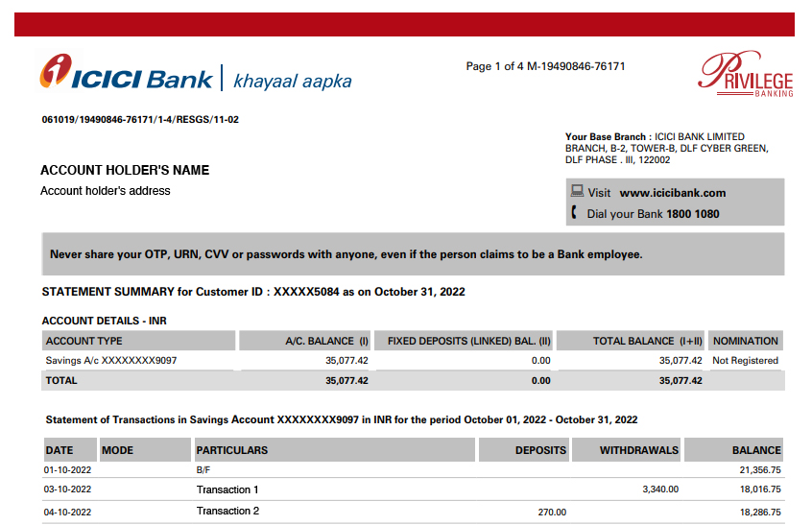Click Account holder's address line
Viewport: 812px width, 525px height.
pyautogui.click(x=106, y=191)
